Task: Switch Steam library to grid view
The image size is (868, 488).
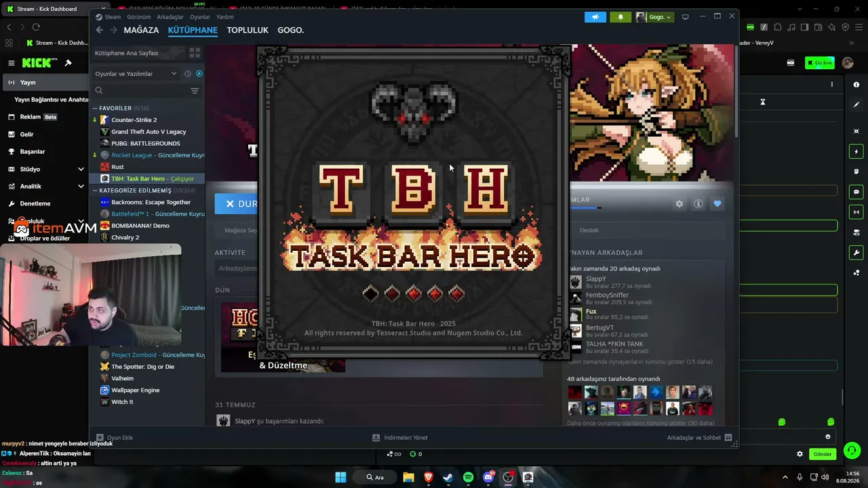Action: tap(195, 53)
